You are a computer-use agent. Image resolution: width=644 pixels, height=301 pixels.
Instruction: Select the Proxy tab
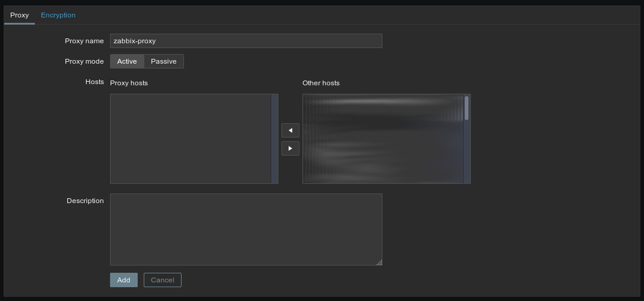19,15
